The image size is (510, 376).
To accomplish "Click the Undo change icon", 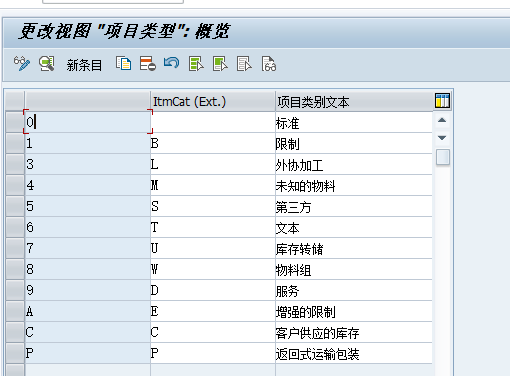I will (x=172, y=63).
